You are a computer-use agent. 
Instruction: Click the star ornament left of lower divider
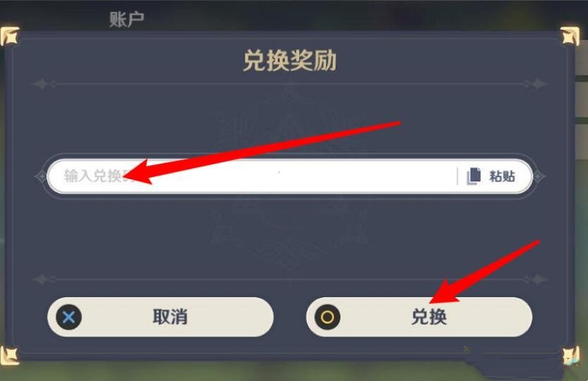pos(42,279)
